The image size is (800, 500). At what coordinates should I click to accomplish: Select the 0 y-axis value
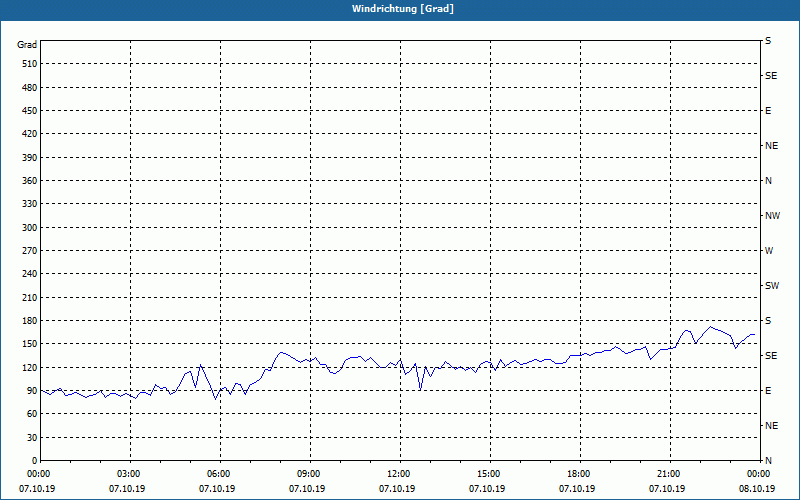(35, 461)
